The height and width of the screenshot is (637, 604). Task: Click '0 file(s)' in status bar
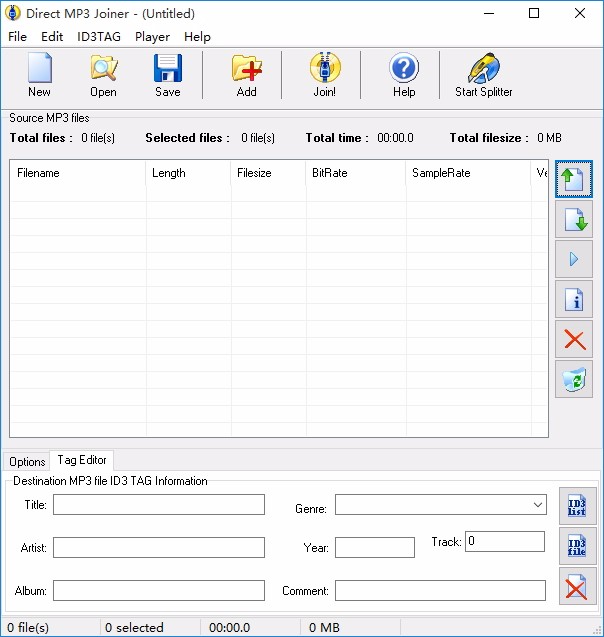point(28,628)
